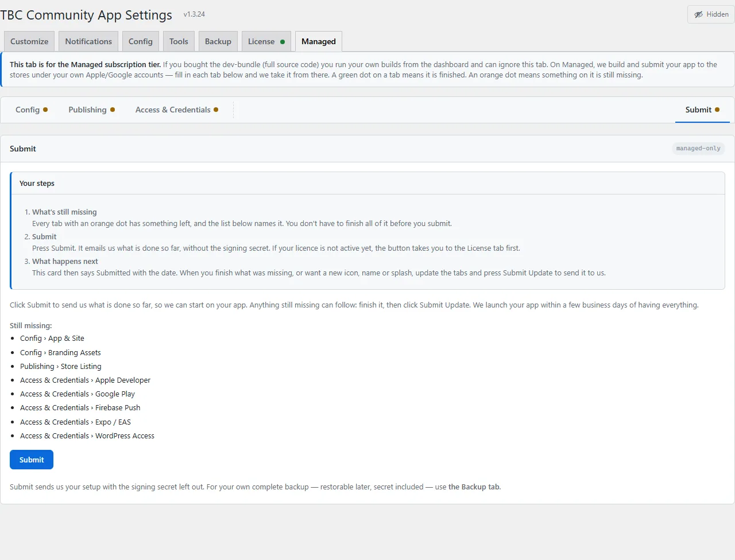Click the blue Submit button
735x560 pixels.
click(x=32, y=460)
